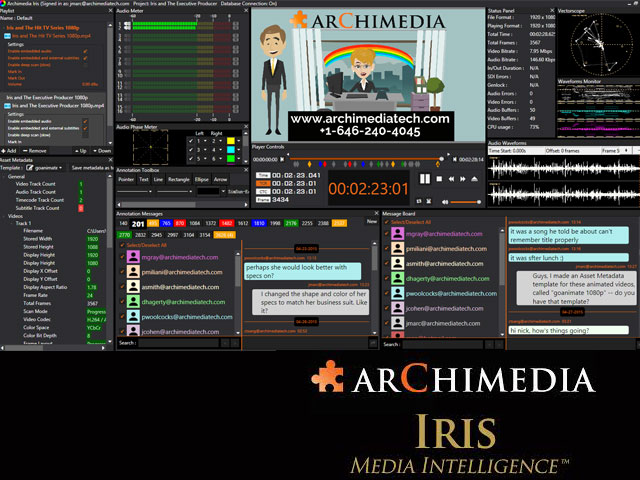The height and width of the screenshot is (480, 640).
Task: Open the goanimate template dropdown
Action: 60,168
